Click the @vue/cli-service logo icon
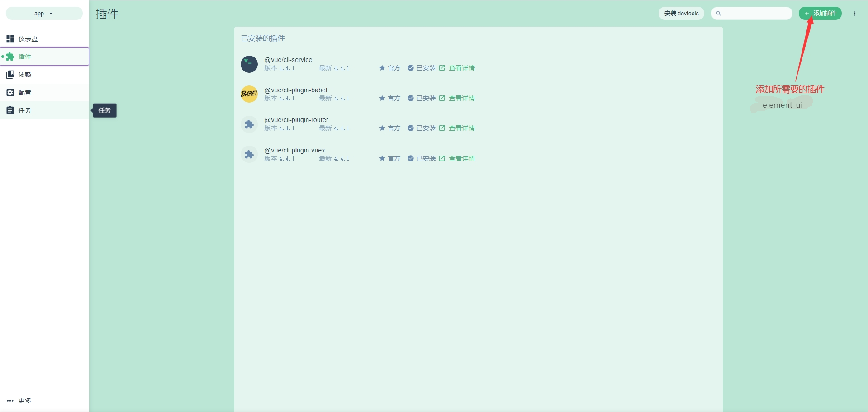The width and height of the screenshot is (868, 412). click(249, 64)
